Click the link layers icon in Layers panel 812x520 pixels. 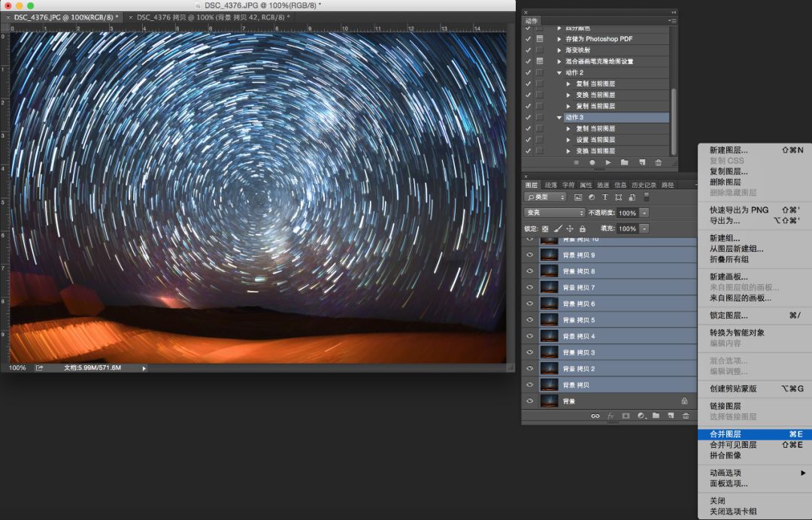tap(595, 416)
